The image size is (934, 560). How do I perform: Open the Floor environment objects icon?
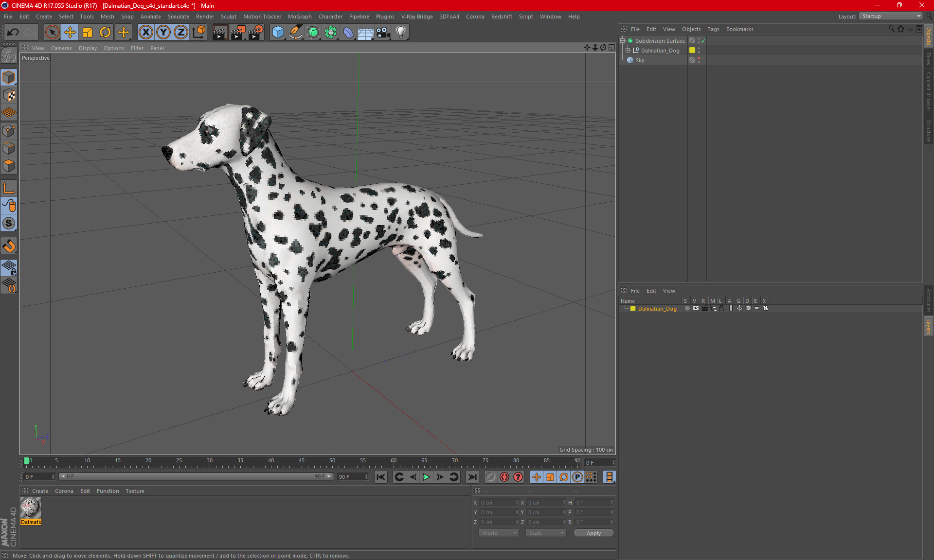click(366, 33)
